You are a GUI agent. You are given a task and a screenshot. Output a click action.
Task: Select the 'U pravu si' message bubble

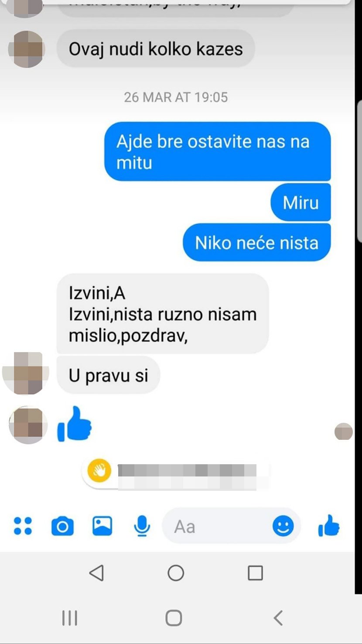109,375
